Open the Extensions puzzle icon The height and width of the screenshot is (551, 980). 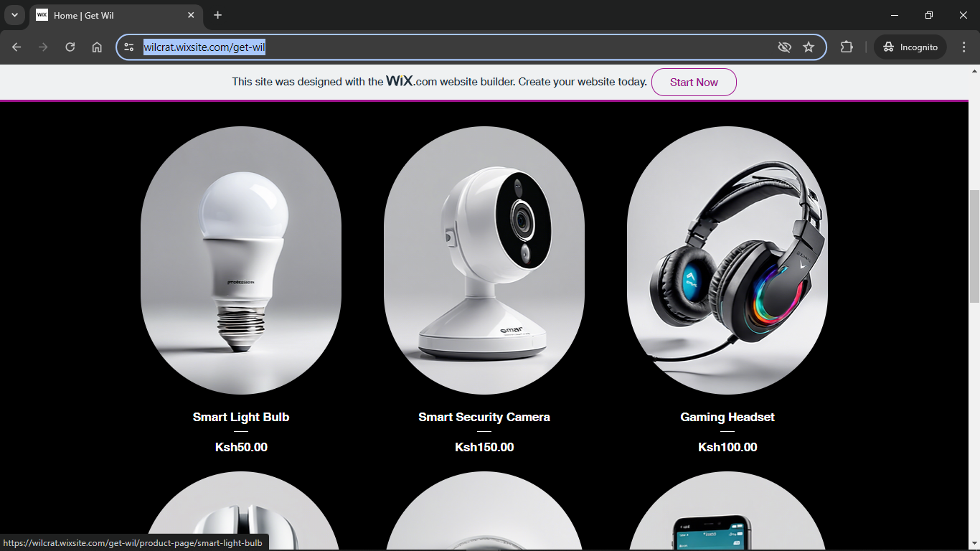pos(847,47)
